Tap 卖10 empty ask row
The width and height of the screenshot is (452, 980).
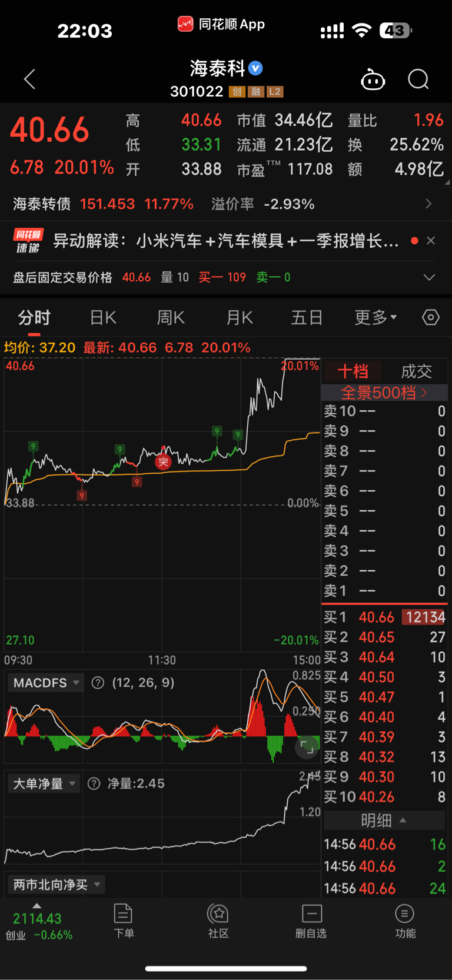384,411
